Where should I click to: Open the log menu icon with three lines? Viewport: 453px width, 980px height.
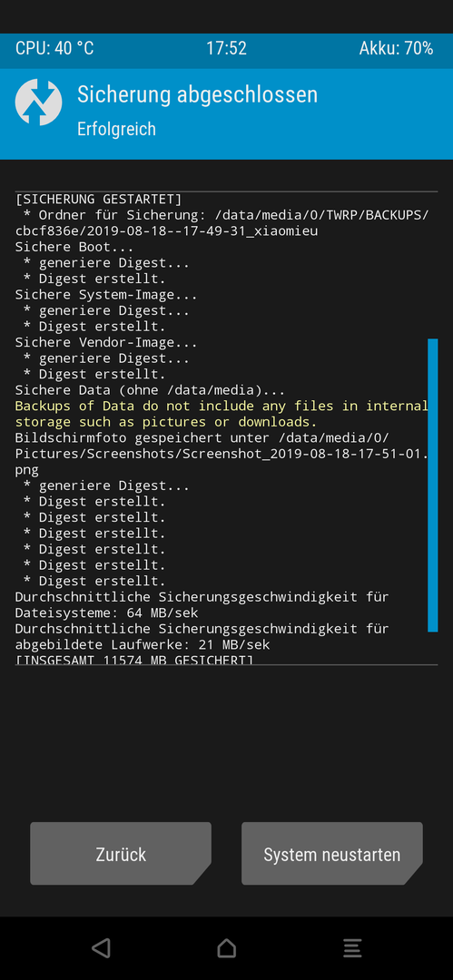tap(352, 948)
